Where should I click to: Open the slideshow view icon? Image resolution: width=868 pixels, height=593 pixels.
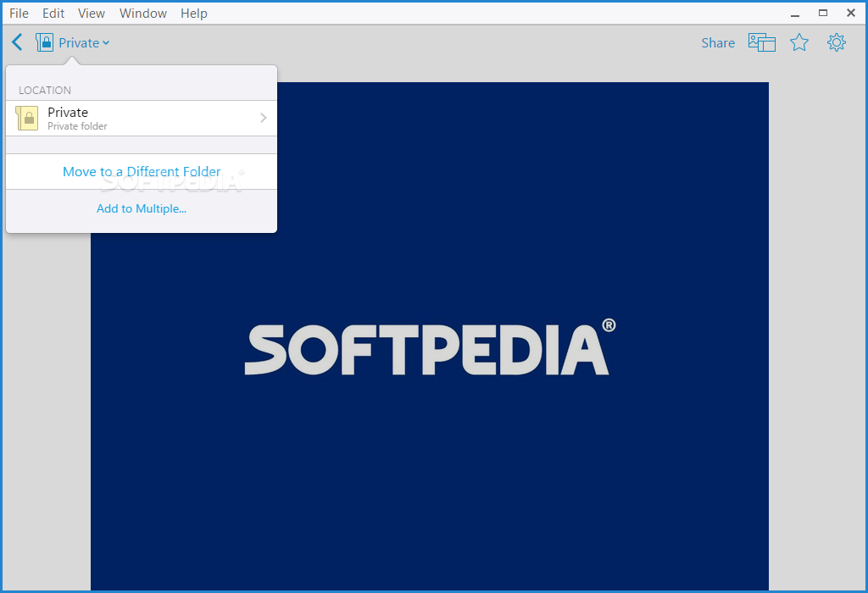click(x=762, y=42)
